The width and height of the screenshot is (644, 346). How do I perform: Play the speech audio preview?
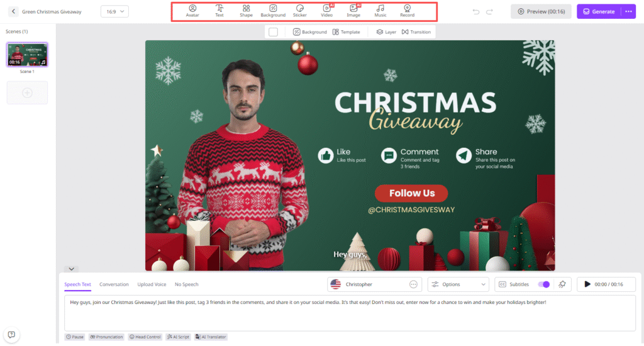[x=587, y=284]
